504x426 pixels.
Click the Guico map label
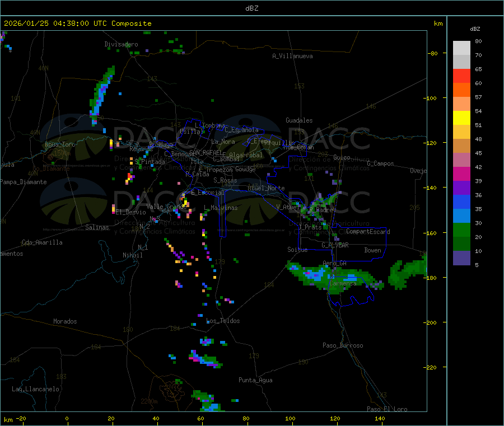[x=342, y=157]
